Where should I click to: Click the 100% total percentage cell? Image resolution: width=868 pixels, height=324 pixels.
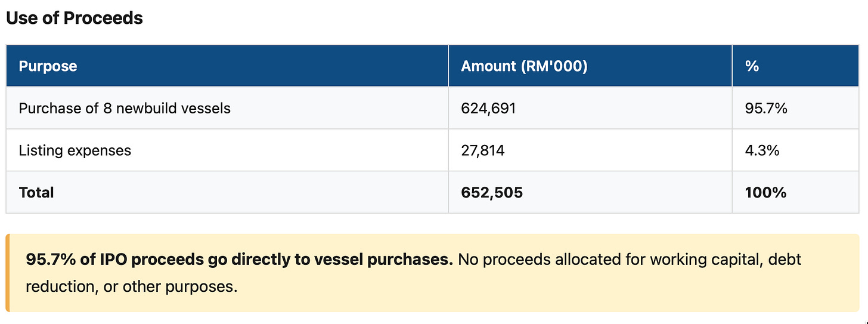tap(765, 192)
